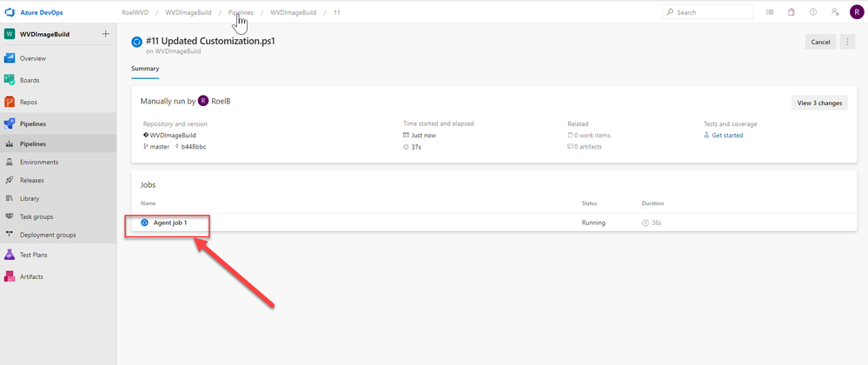Click 0 artifacts text
Image resolution: width=868 pixels, height=365 pixels.
pyautogui.click(x=588, y=147)
